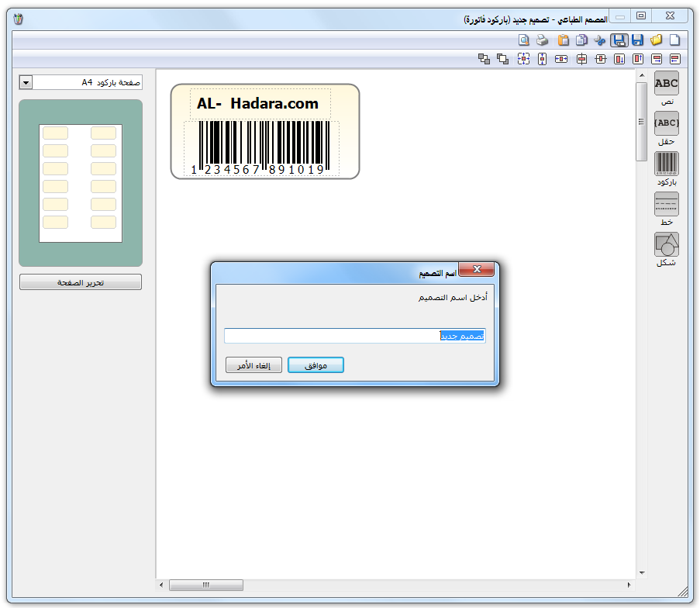The image size is (700, 608).
Task: Open the A4 barcode page dropdown arrow
Action: click(26, 83)
